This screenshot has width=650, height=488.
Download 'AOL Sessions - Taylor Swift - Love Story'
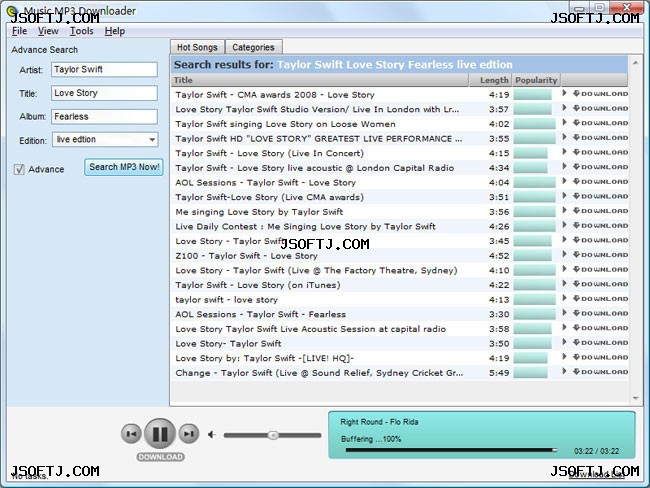(600, 182)
